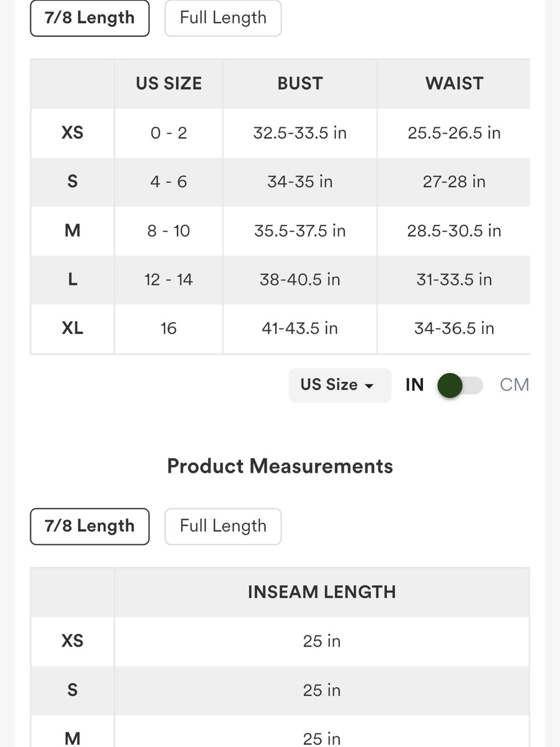The image size is (560, 747).
Task: Choose the top 7/8 Length tab
Action: [90, 18]
